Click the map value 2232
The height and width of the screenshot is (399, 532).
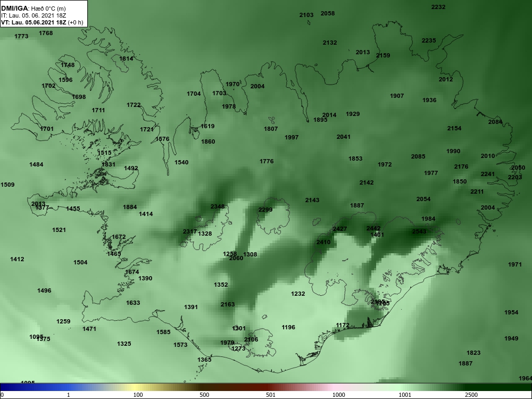pyautogui.click(x=438, y=7)
